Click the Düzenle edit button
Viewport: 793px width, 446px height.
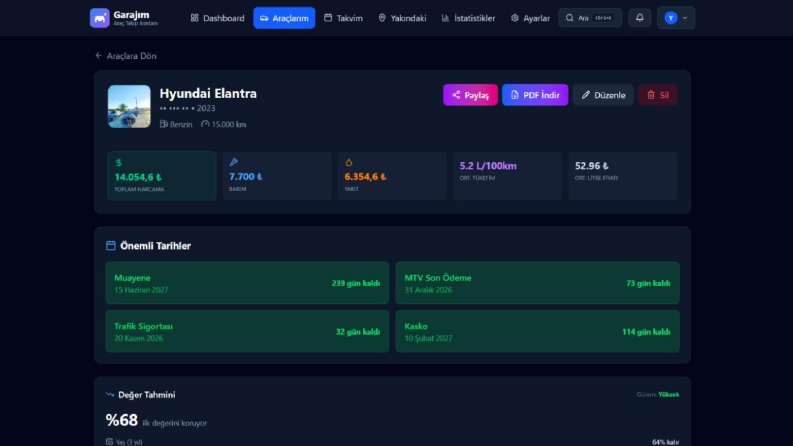[603, 95]
